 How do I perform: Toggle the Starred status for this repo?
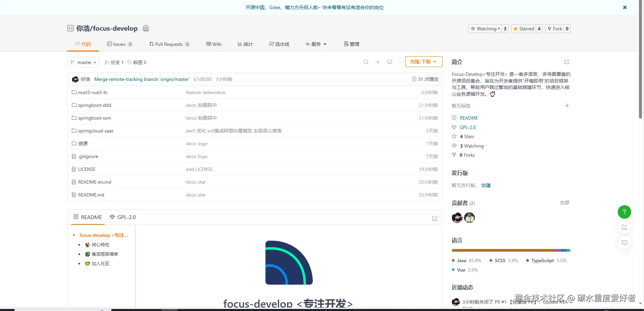(x=524, y=29)
